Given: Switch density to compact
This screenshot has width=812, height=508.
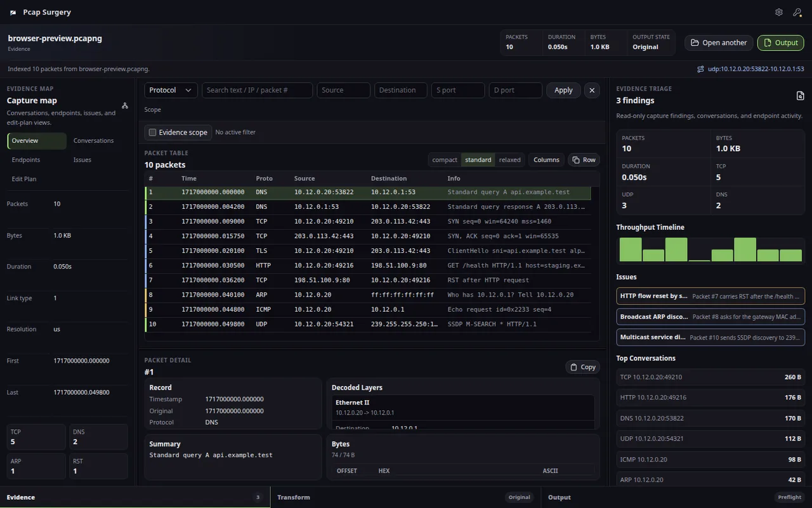Looking at the screenshot, I should tap(445, 160).
